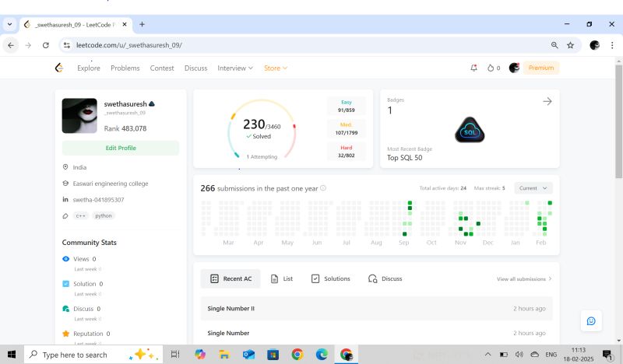Open the tab search dropdown arrow
623x364 pixels.
coord(9,25)
